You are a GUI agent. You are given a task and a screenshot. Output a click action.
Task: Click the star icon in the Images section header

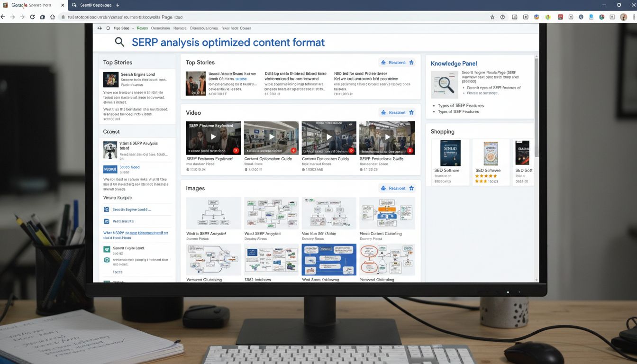click(x=411, y=188)
